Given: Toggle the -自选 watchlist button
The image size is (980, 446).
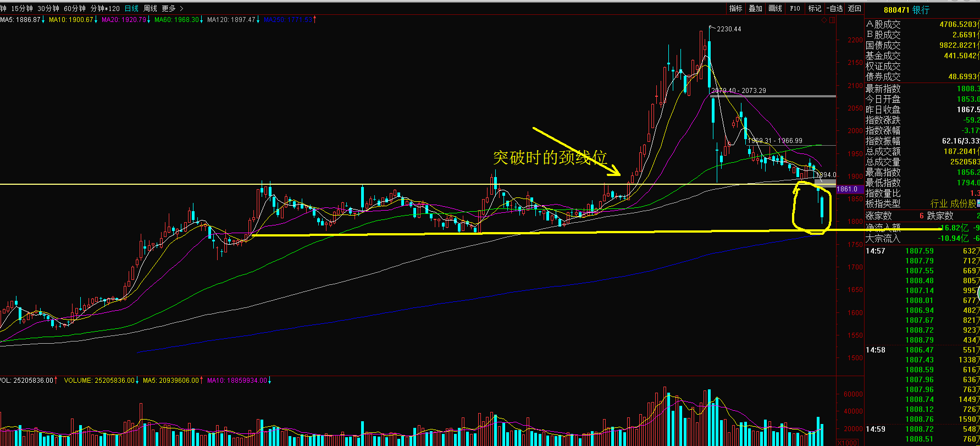Looking at the screenshot, I should (834, 8).
